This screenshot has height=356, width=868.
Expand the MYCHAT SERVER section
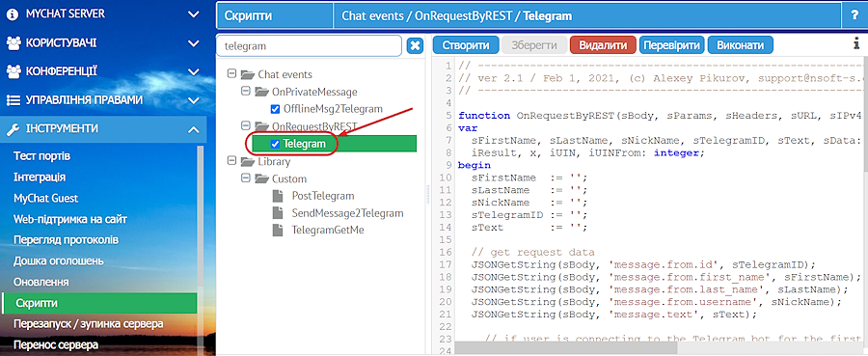pyautogui.click(x=193, y=14)
